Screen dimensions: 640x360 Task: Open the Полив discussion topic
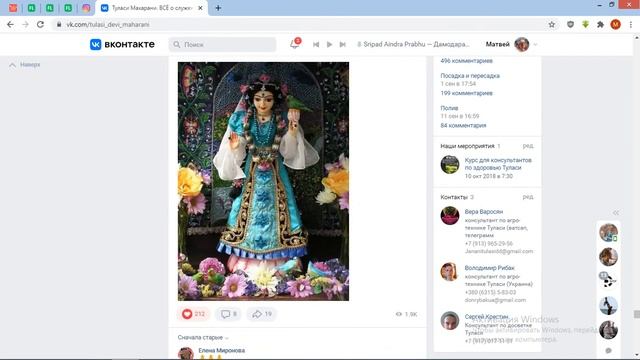[449, 108]
